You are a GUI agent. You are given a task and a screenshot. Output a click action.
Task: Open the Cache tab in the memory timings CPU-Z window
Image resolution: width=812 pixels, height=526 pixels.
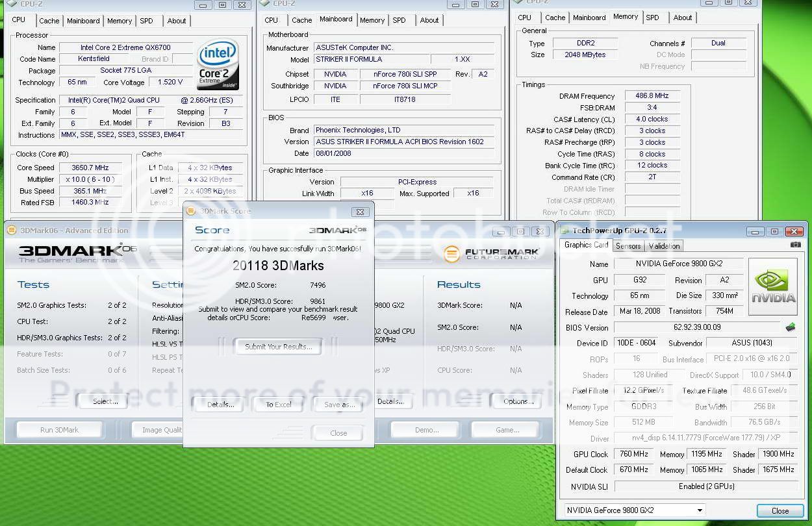pos(555,18)
